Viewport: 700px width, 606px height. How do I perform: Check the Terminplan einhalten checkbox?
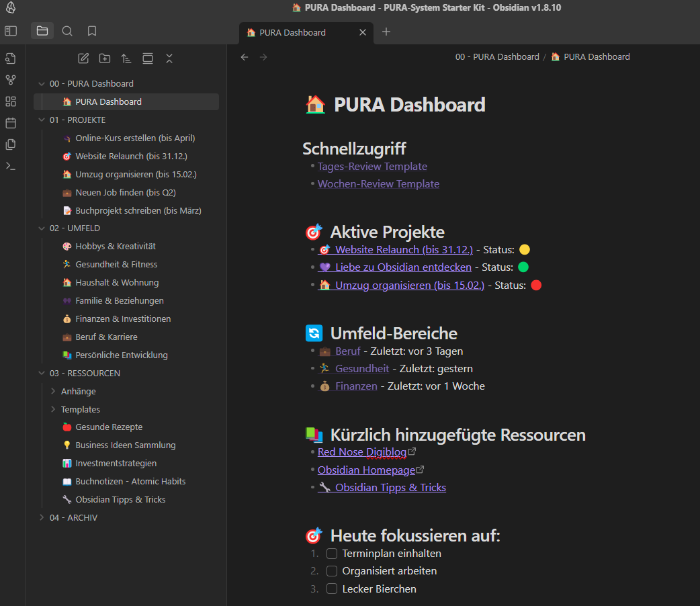[332, 554]
